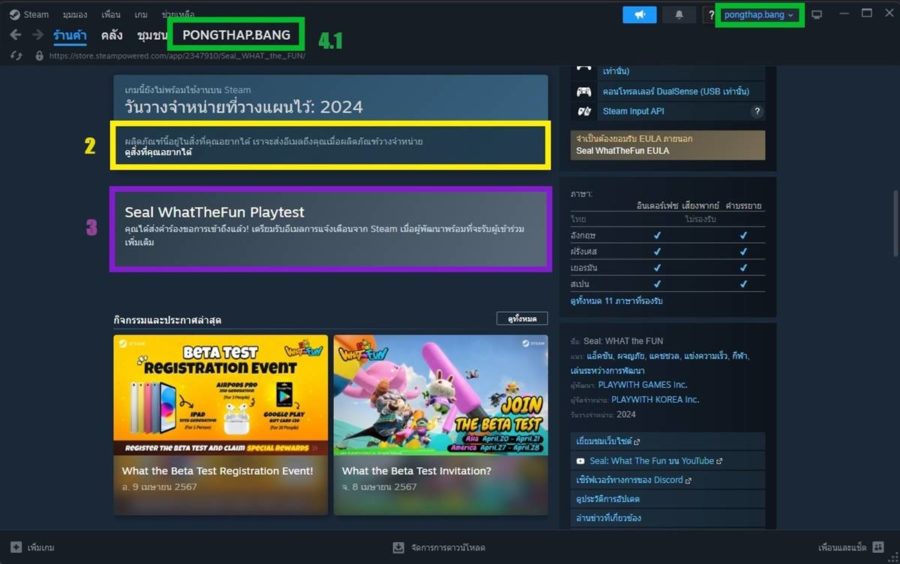The width and height of the screenshot is (900, 564).
Task: Click the YouTube icon beside Seal: What The Fun
Action: (580, 461)
